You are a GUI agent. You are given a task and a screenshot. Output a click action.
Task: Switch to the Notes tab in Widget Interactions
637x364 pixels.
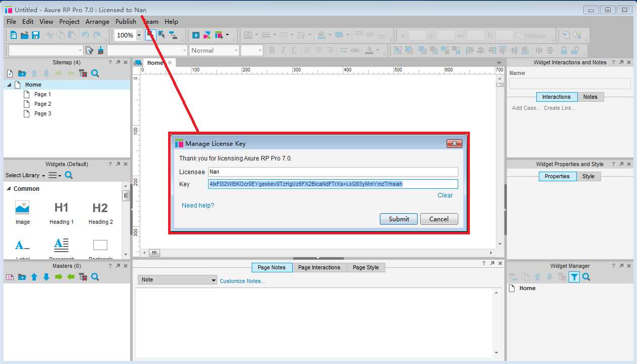coord(590,97)
